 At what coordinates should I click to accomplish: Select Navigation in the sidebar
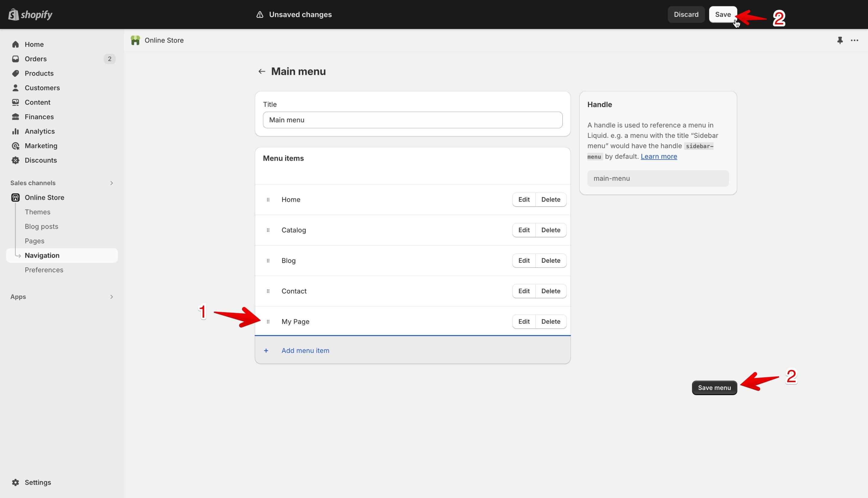pos(62,255)
